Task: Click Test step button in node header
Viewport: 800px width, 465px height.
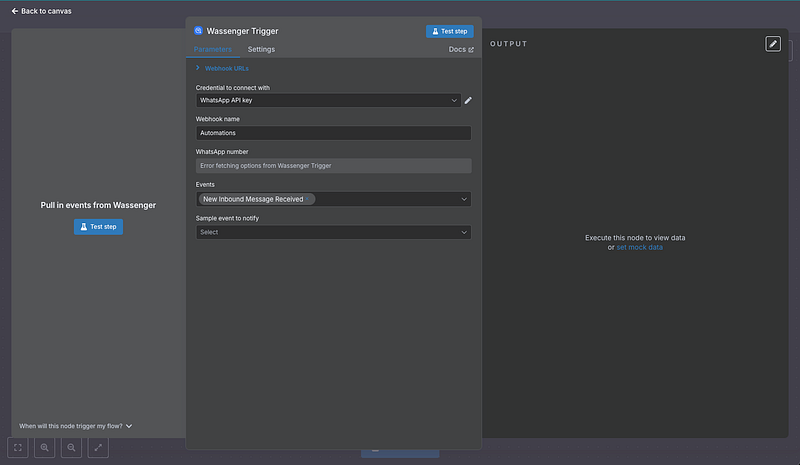Action: (449, 31)
